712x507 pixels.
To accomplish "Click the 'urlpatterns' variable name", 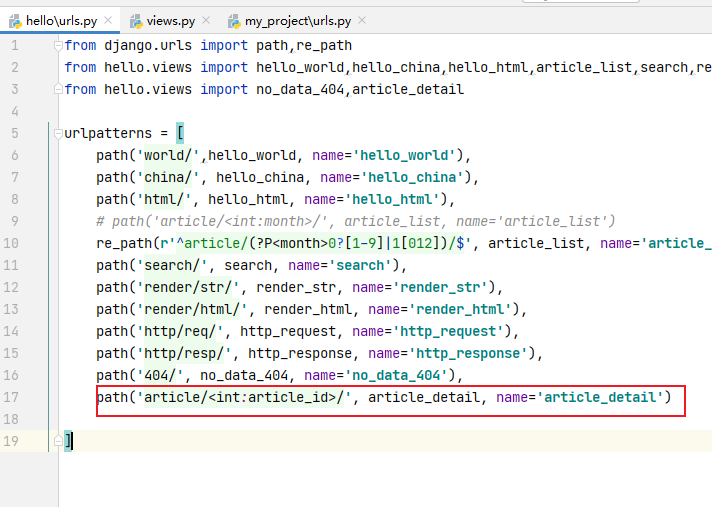I will (x=108, y=133).
